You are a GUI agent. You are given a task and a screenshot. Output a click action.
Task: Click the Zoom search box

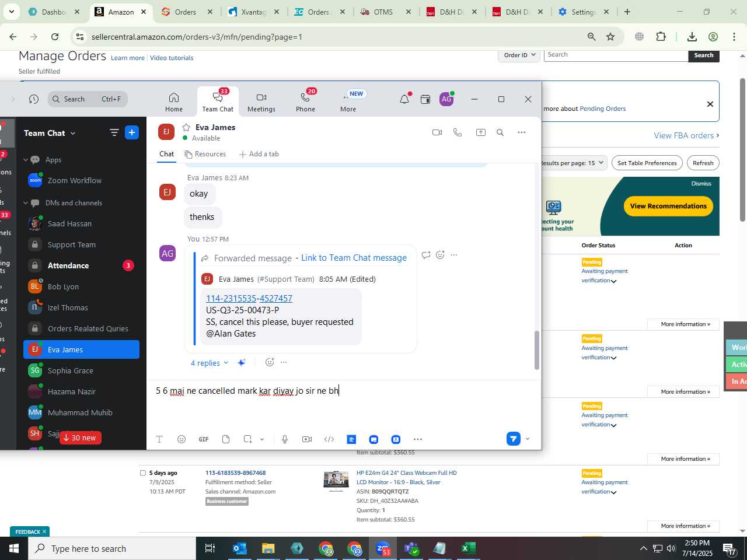88,99
